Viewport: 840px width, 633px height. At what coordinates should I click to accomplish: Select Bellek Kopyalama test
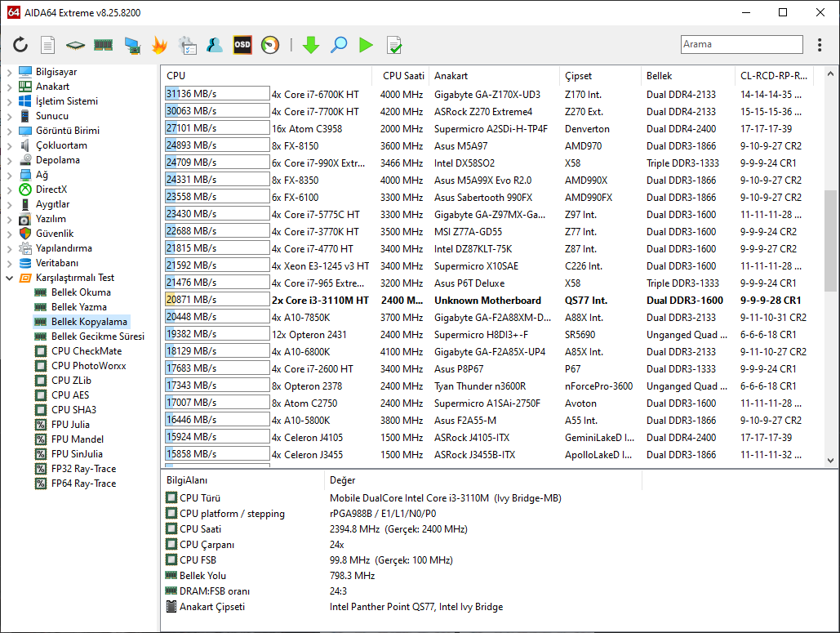point(89,322)
